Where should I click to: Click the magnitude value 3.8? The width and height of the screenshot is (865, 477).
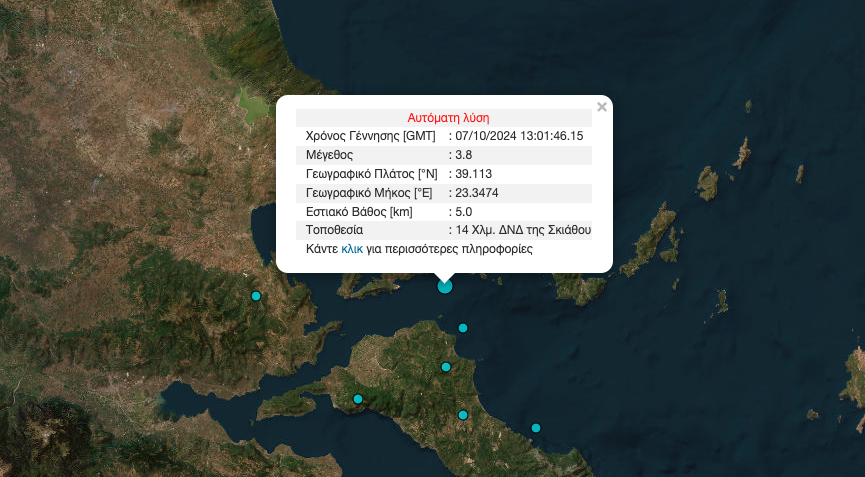tap(464, 155)
